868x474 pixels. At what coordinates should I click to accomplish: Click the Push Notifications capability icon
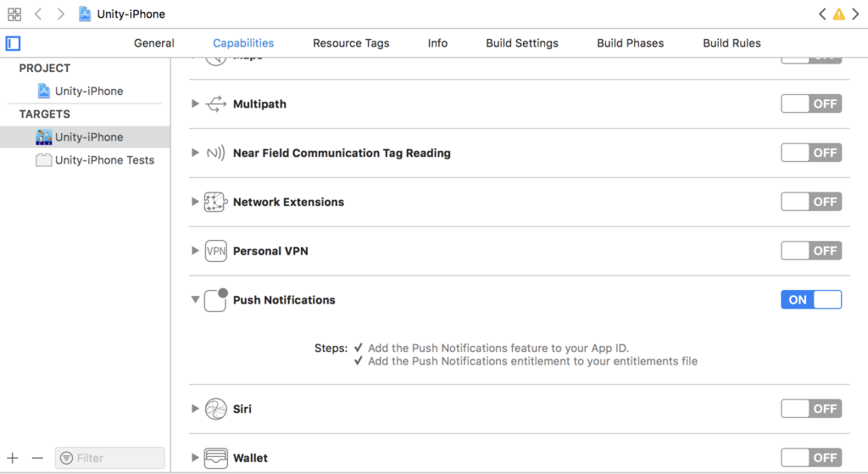click(x=216, y=300)
